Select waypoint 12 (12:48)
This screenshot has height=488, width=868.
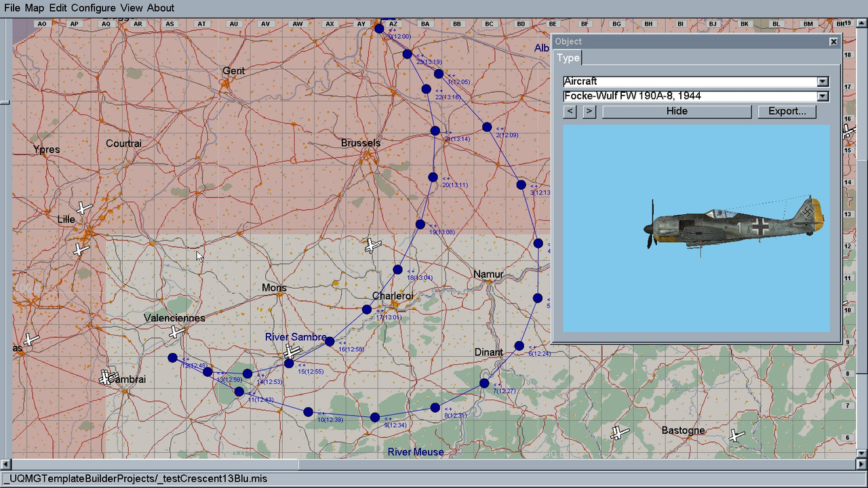pyautogui.click(x=172, y=358)
